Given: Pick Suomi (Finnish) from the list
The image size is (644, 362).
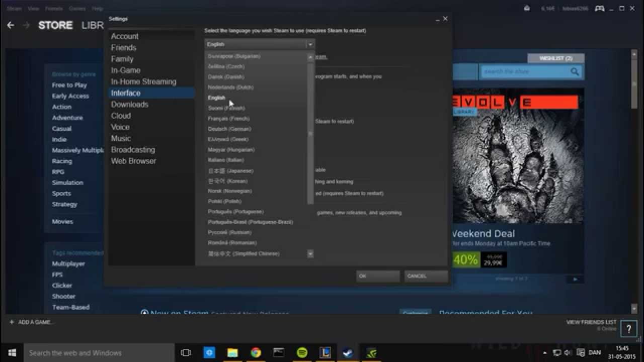Looking at the screenshot, I should (226, 108).
